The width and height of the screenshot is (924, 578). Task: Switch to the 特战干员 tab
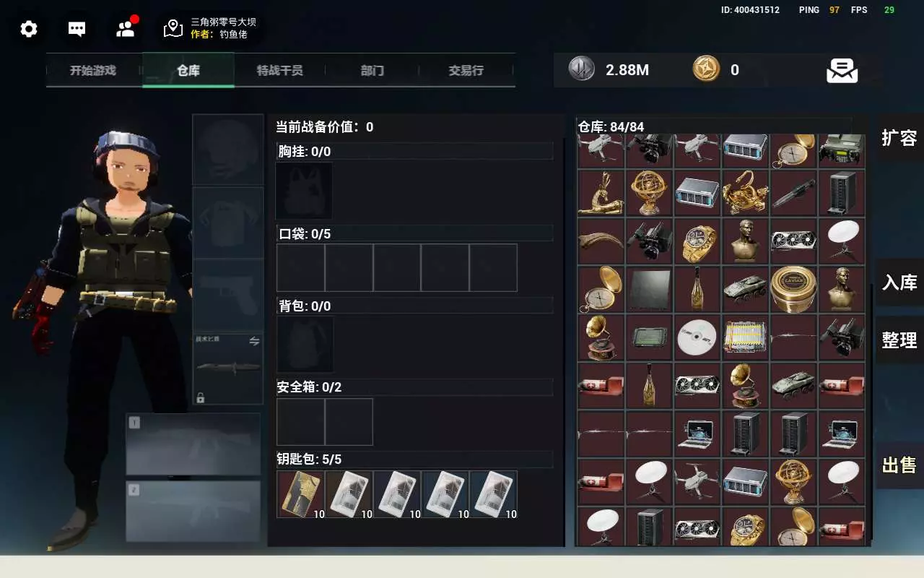point(279,70)
